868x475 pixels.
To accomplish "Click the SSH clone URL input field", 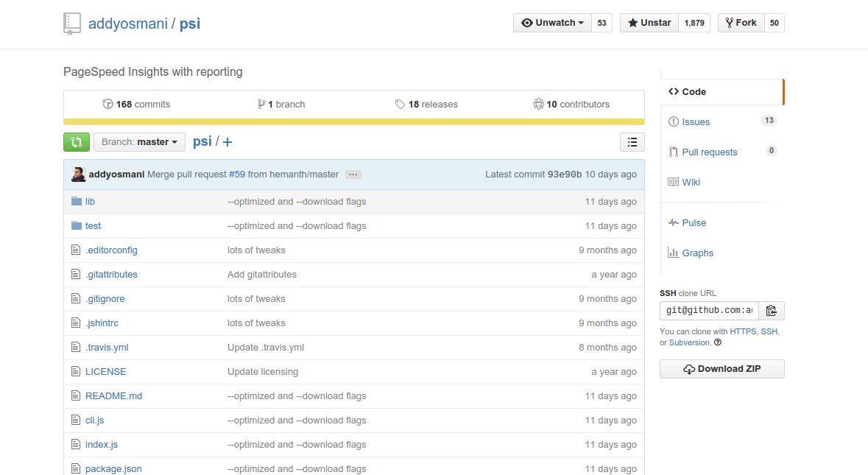I will pos(709,311).
